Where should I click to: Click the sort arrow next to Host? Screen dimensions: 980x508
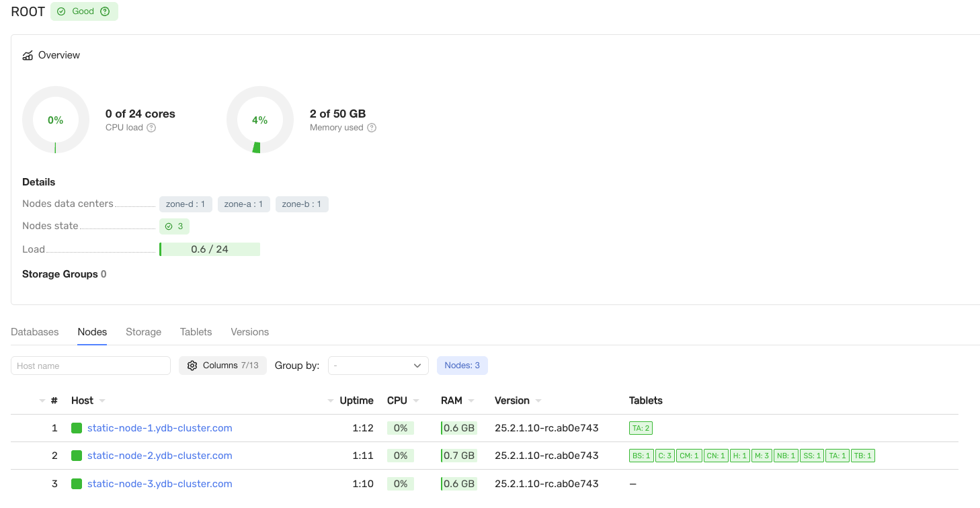(x=102, y=400)
